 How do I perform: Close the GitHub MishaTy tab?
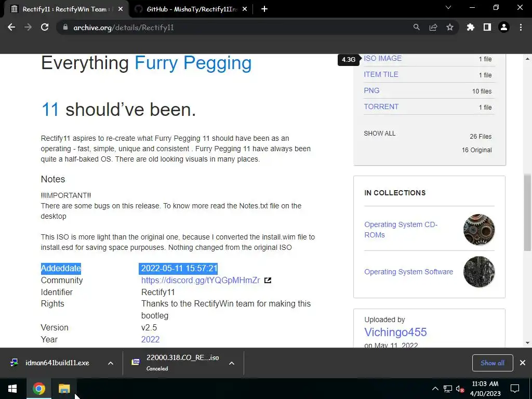click(x=245, y=9)
